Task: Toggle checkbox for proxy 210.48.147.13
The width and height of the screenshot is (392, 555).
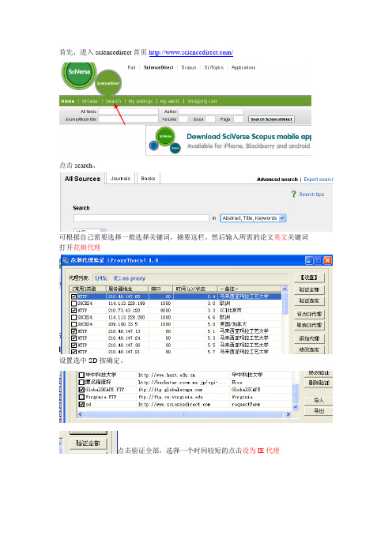Action: pos(74,331)
